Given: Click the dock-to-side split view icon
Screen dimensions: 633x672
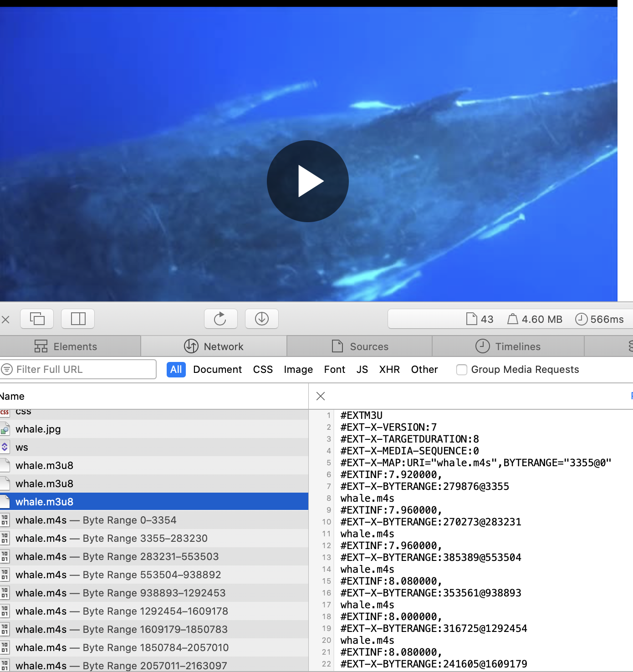Looking at the screenshot, I should (x=77, y=319).
